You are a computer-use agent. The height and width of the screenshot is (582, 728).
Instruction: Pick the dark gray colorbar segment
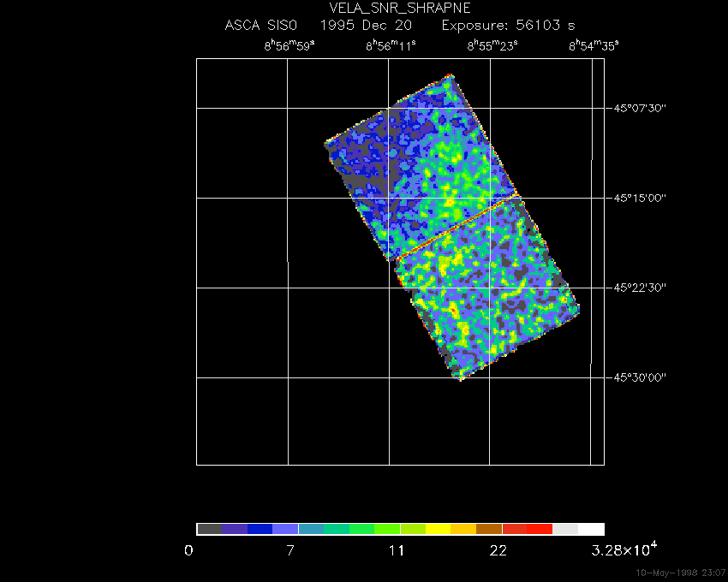209,529
